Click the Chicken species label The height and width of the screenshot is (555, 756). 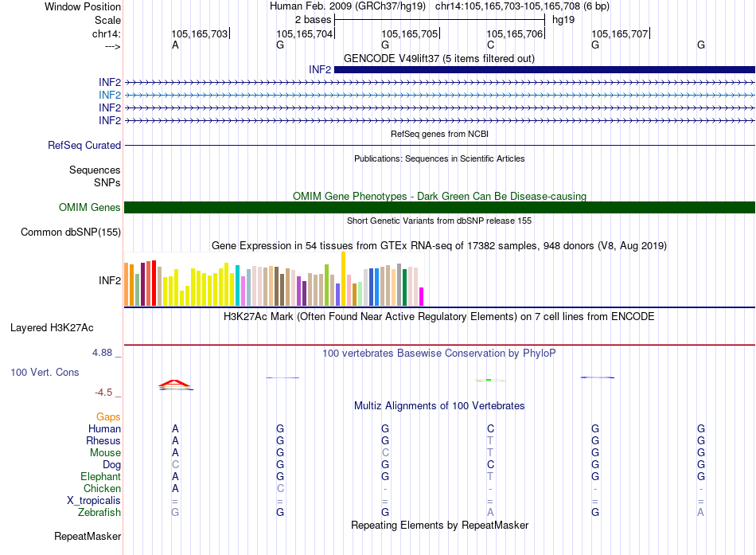point(102,488)
